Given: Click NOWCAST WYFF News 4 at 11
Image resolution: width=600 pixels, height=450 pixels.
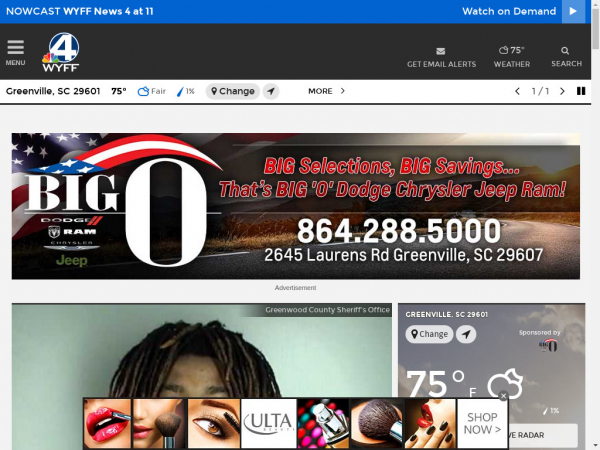Looking at the screenshot, I should 80,11.
